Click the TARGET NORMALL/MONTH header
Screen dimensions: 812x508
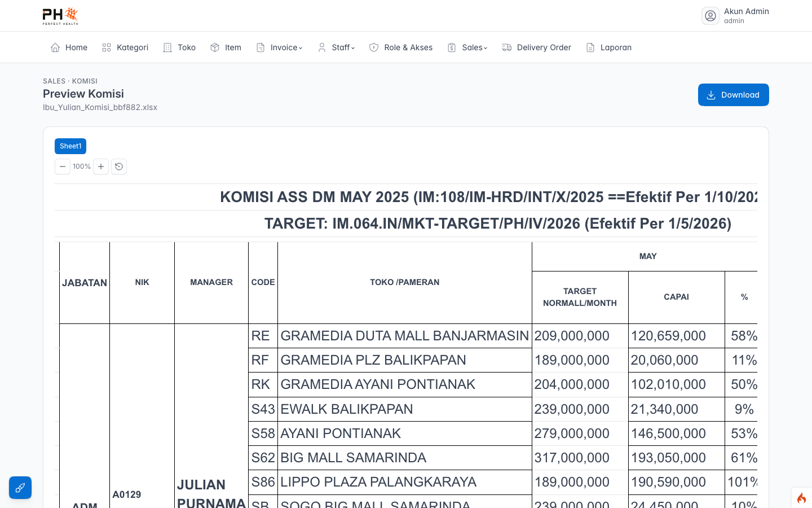[x=580, y=297]
